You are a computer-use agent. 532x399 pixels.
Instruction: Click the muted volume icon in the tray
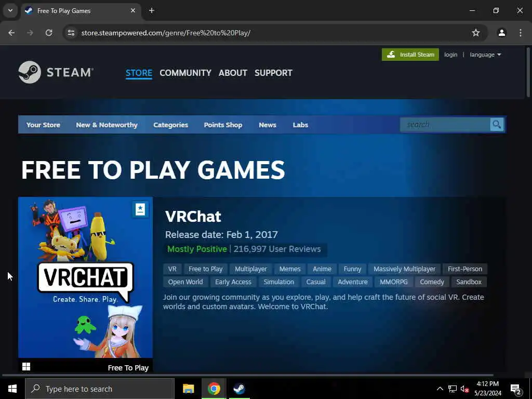[x=464, y=389]
